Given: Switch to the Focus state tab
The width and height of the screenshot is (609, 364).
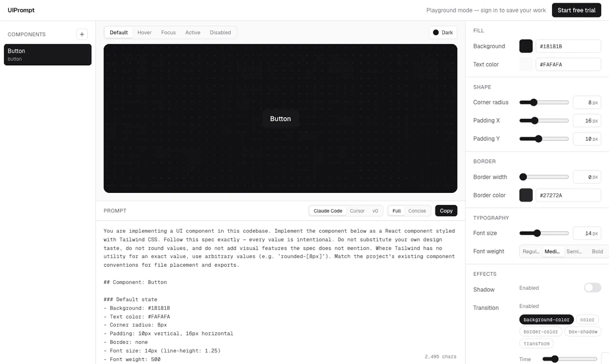Looking at the screenshot, I should [168, 33].
